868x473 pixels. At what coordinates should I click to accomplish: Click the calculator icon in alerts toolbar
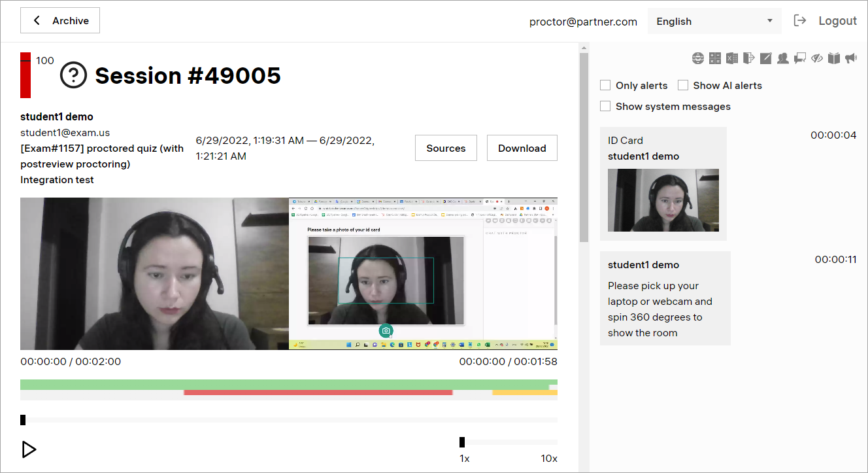tap(715, 58)
